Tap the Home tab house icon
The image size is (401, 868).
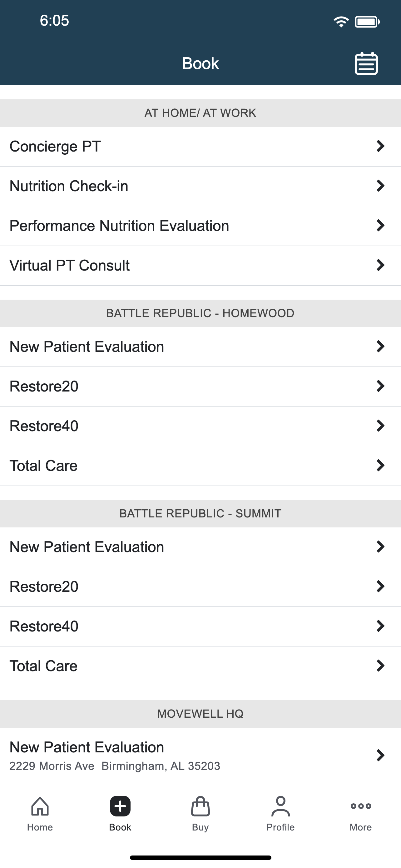tap(40, 806)
